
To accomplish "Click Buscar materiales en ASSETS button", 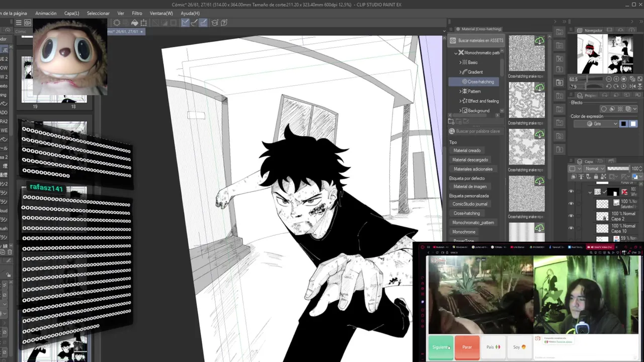I will 476,40.
